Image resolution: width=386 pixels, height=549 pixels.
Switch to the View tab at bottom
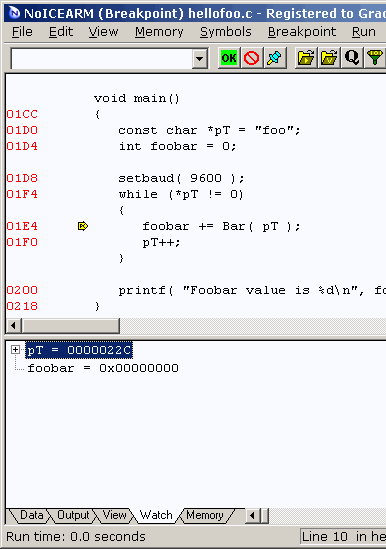114,515
